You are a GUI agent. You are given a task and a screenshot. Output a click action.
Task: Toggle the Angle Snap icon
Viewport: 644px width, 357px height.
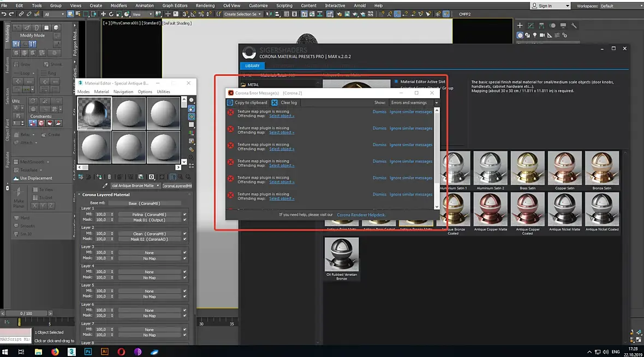(194, 14)
